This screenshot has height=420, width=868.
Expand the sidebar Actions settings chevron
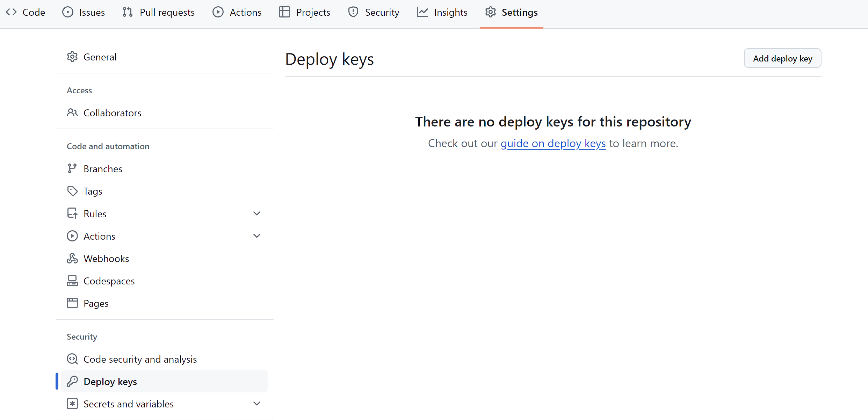pos(257,236)
